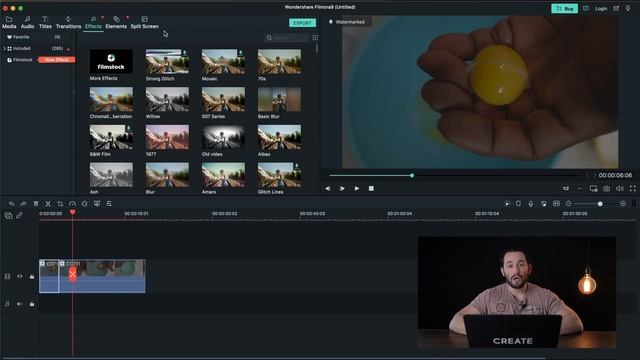Click the Record voiceover microphone icon

click(531, 204)
